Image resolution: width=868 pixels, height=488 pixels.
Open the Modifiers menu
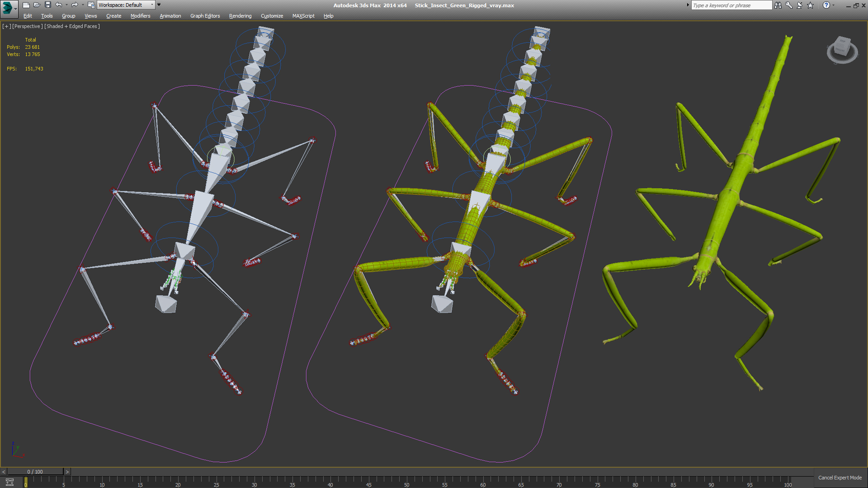click(141, 16)
